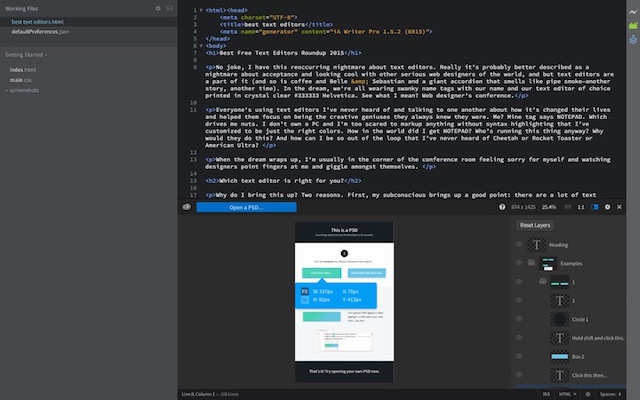640x400 pixels.
Task: Select the 'Hold shift and click this.' layer name
Action: pyautogui.click(x=598, y=338)
